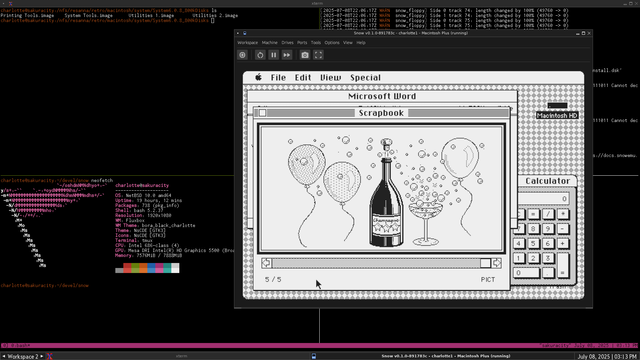Screen dimensions: 640x360
Task: Click the Calculator 3 key
Action: 548,258
